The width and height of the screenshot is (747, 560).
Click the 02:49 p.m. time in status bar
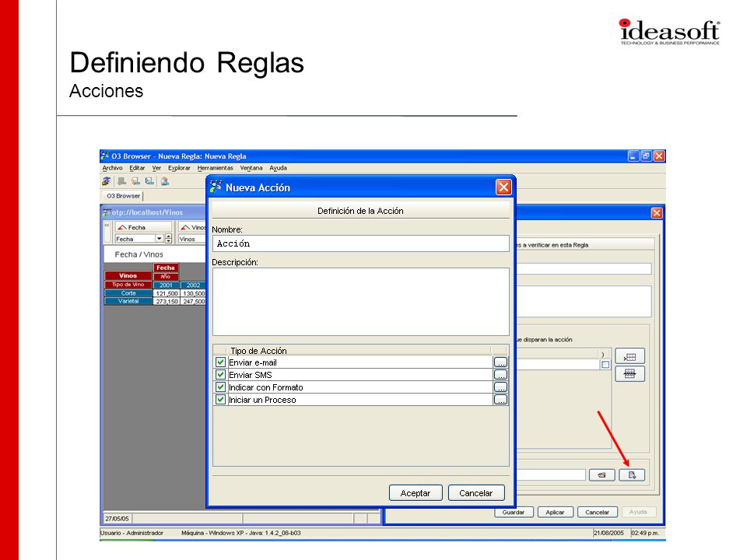pos(644,533)
